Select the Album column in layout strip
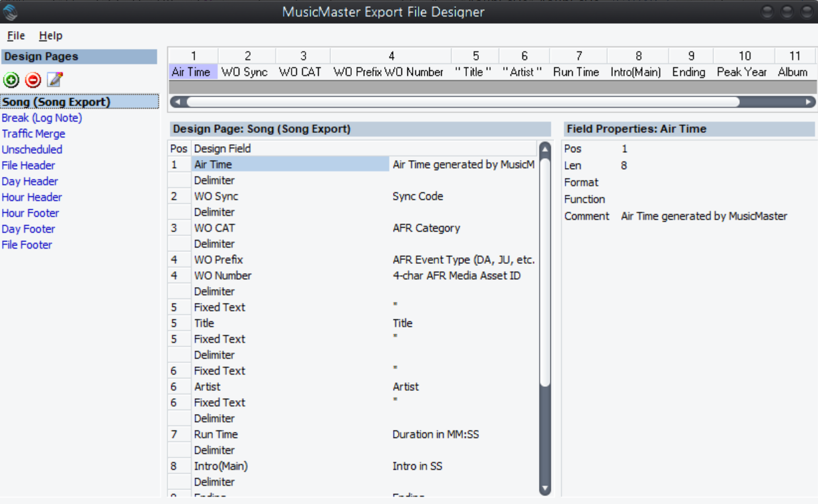818x504 pixels. tap(796, 72)
